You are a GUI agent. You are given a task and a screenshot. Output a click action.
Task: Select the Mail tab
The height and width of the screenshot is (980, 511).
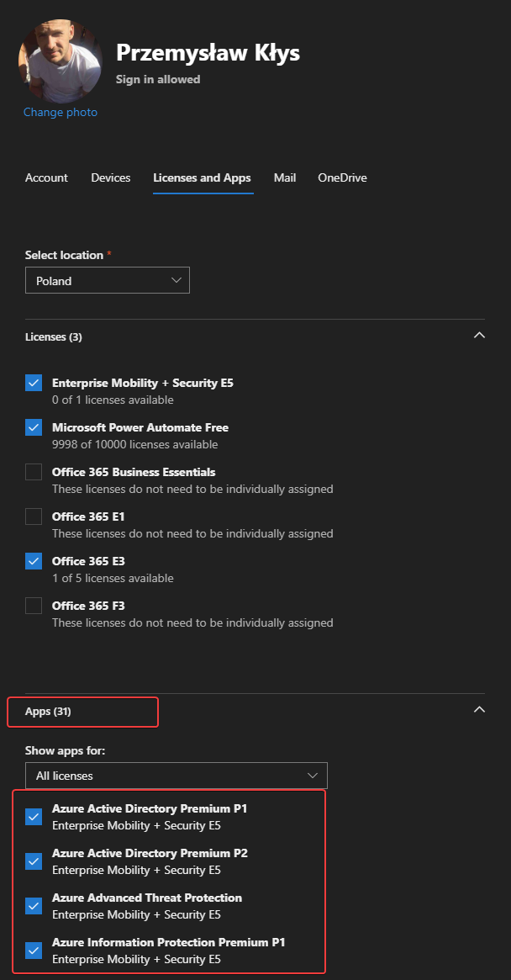285,177
